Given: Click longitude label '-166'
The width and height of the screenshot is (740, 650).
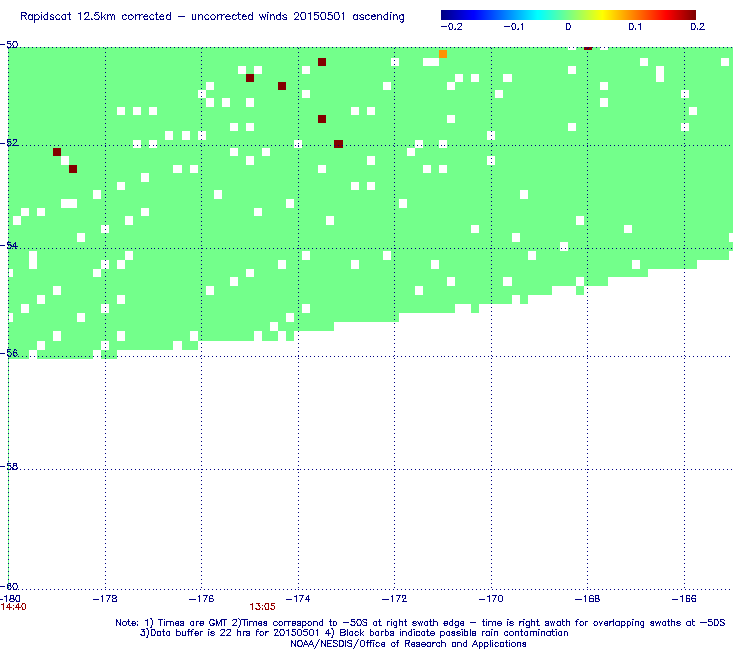Looking at the screenshot, I should point(684,599).
